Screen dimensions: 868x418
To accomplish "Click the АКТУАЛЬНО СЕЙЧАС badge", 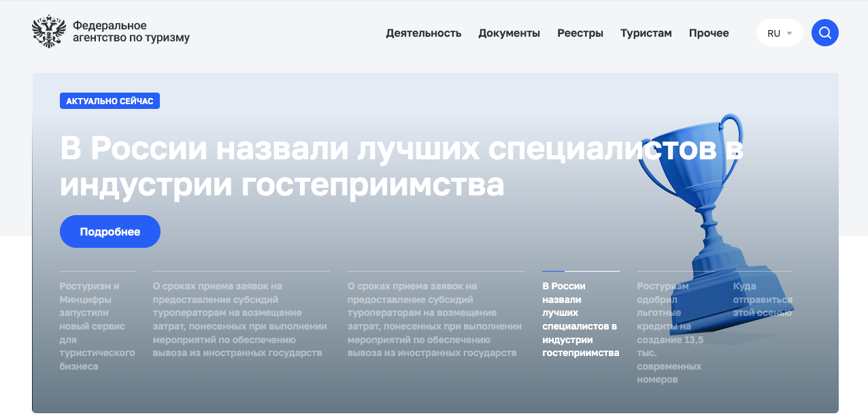I will [110, 101].
